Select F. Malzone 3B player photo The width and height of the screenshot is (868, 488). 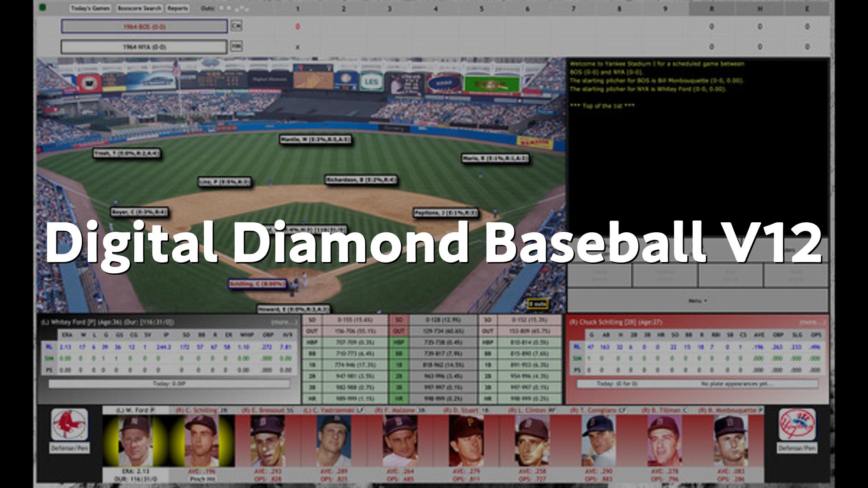(400, 441)
